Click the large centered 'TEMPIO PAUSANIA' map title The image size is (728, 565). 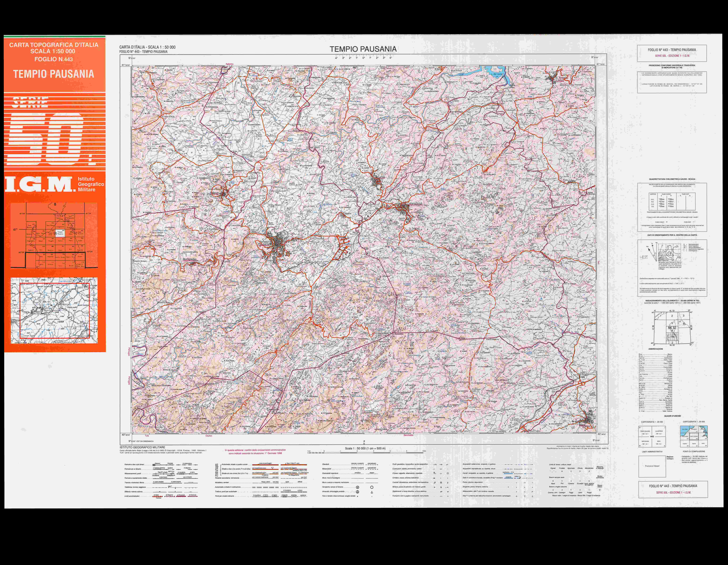363,49
